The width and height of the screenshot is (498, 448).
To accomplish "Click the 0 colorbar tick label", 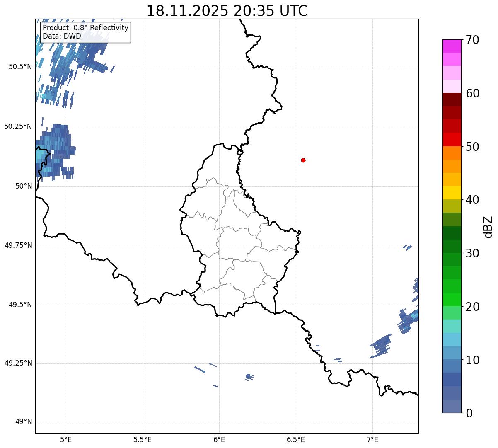I will (x=469, y=413).
